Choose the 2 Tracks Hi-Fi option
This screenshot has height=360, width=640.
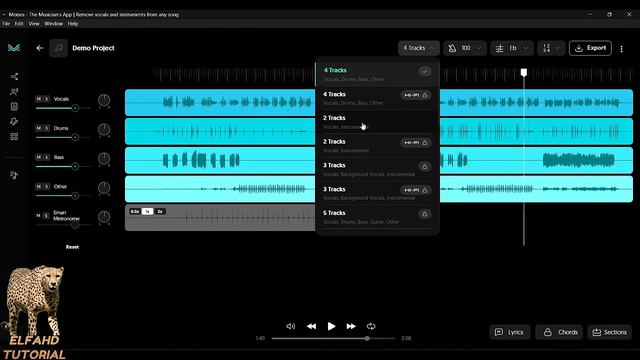coord(377,146)
